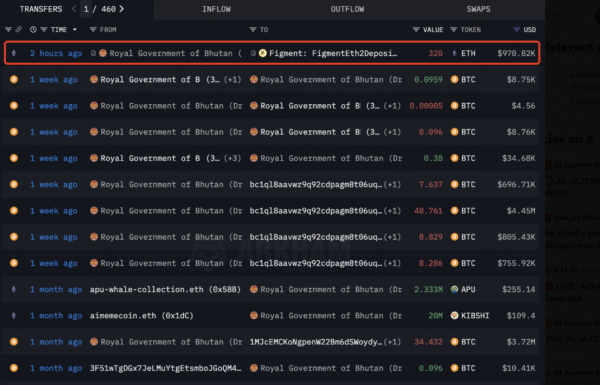
Task: Go to the next transfers page
Action: 122,9
